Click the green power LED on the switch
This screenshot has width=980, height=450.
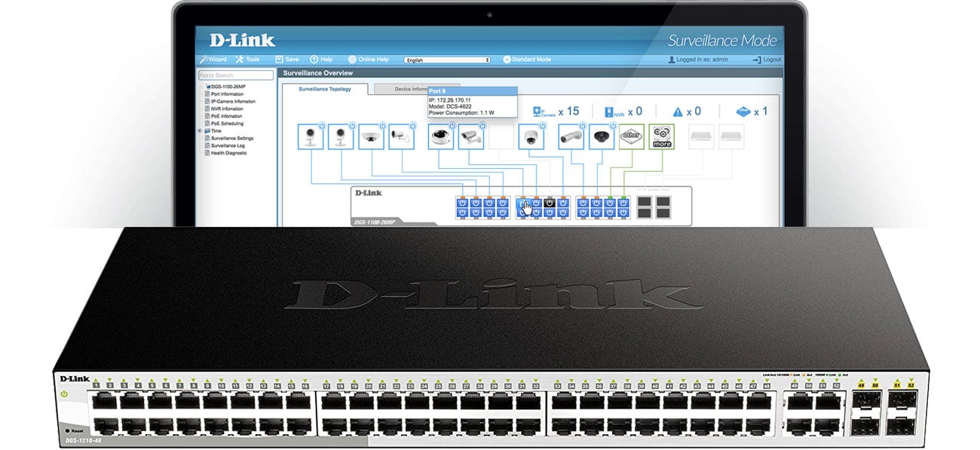(x=64, y=394)
